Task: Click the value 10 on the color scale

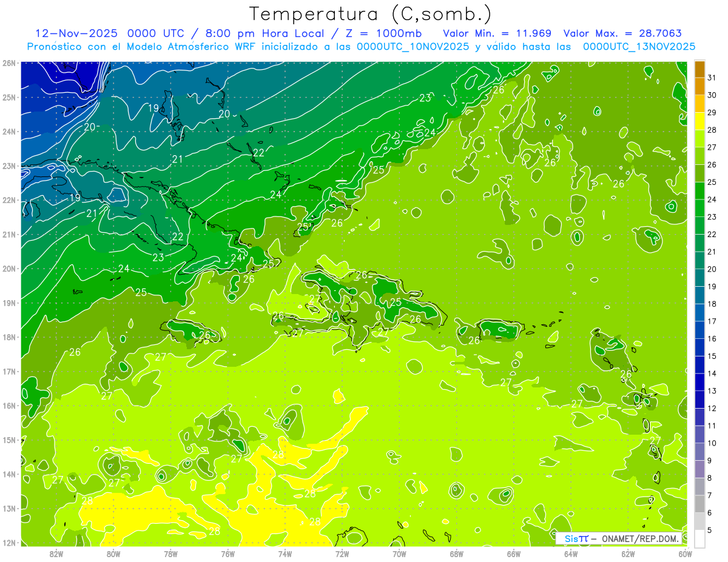Action: point(712,443)
